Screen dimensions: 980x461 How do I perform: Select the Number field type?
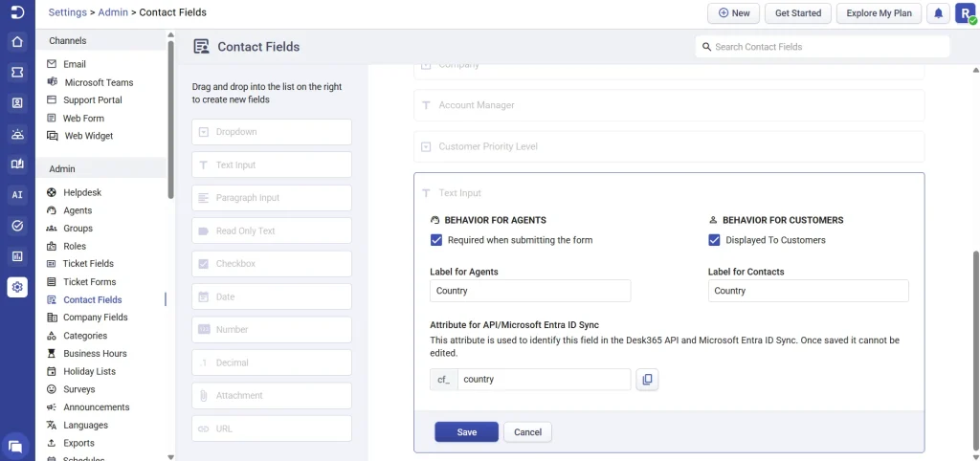point(272,329)
